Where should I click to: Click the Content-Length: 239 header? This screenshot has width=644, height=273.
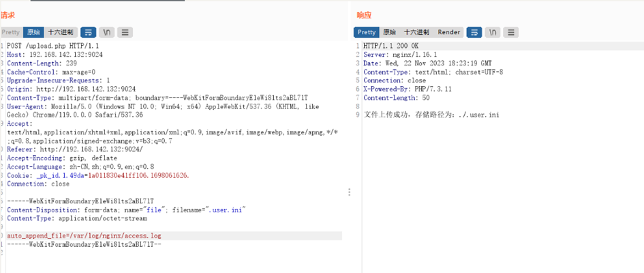click(42, 63)
